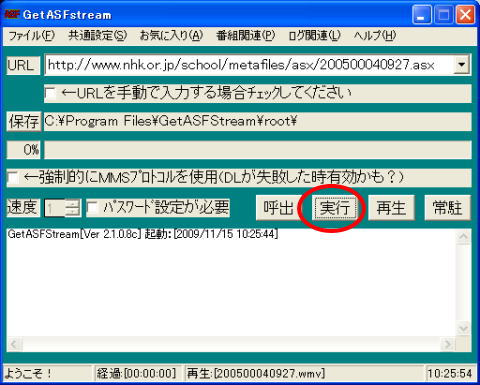Click into the URL address field
Screen dimensions: 480x385
249,65
